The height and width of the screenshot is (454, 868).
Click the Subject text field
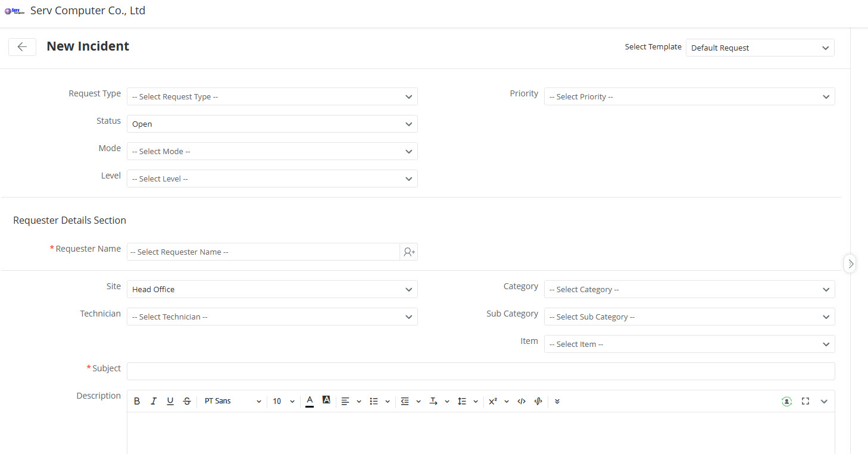[480, 371]
